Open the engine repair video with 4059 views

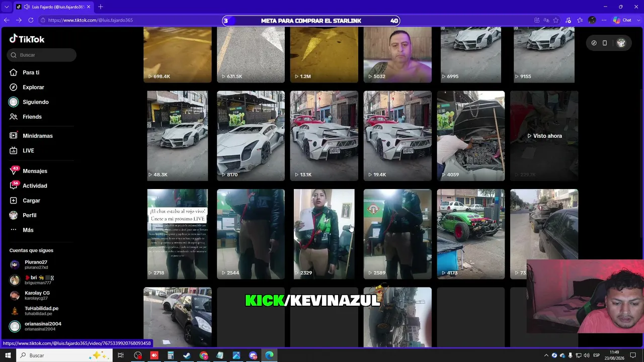pos(471,136)
